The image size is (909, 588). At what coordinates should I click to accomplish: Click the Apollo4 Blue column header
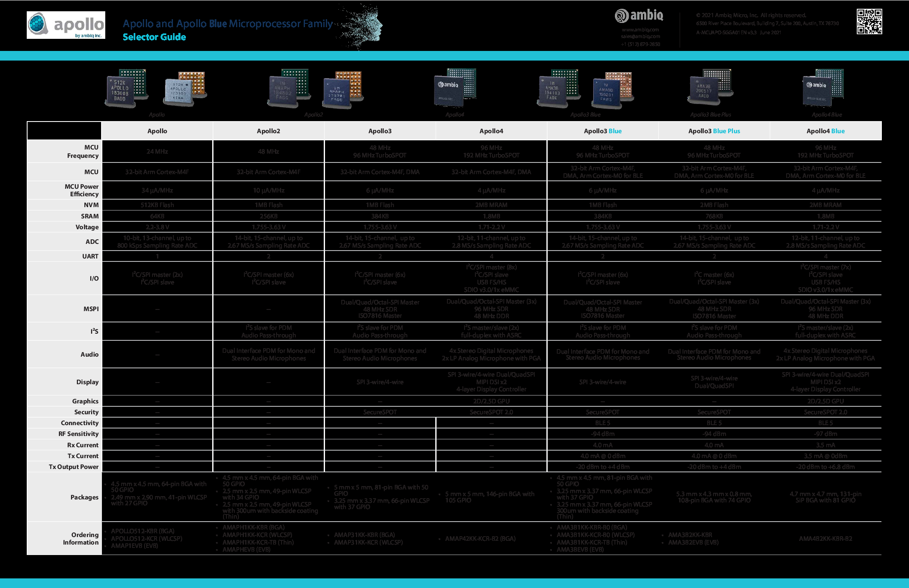click(825, 131)
